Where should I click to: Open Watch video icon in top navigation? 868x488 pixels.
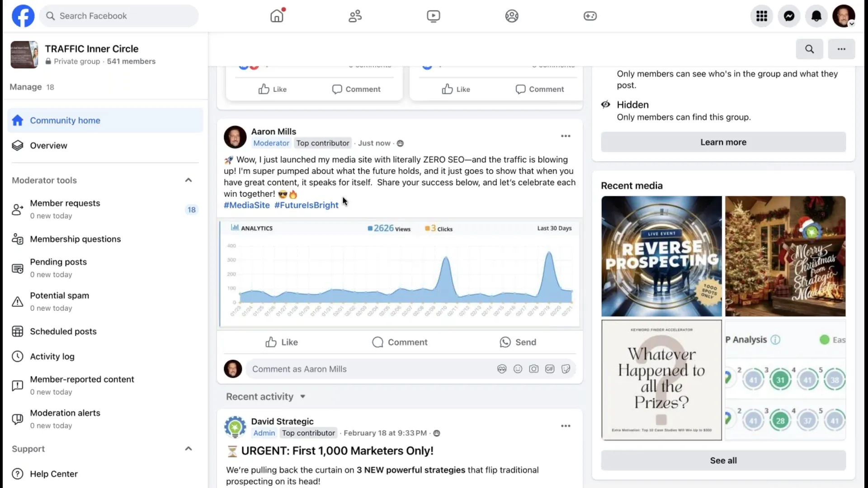coord(433,16)
